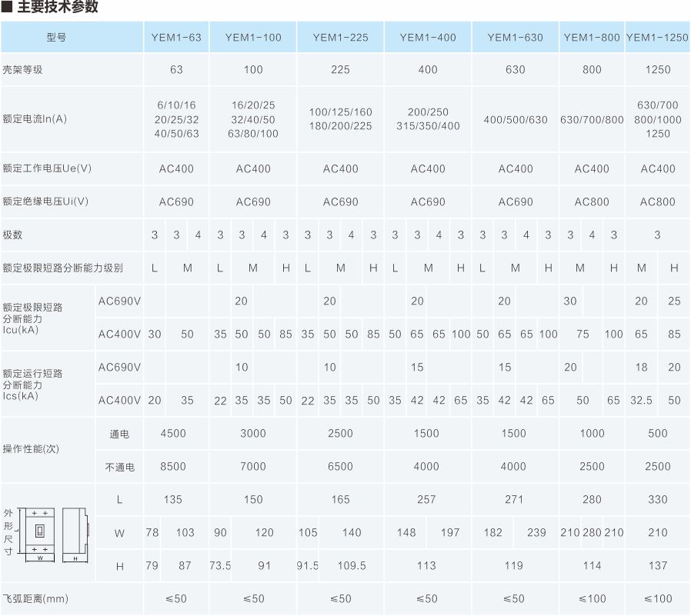The image size is (691, 616).
Task: Select the 75 Icu AC400V value
Action: (x=583, y=335)
